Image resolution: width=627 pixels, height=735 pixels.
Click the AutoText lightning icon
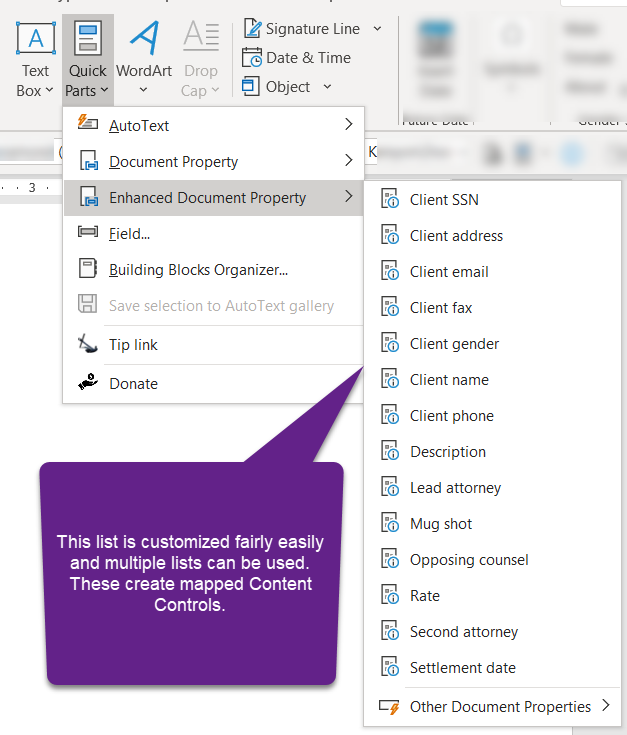point(88,122)
